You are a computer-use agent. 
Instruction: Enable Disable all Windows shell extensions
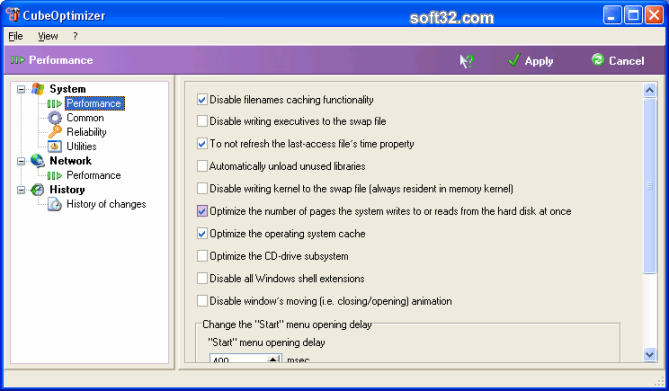point(202,278)
